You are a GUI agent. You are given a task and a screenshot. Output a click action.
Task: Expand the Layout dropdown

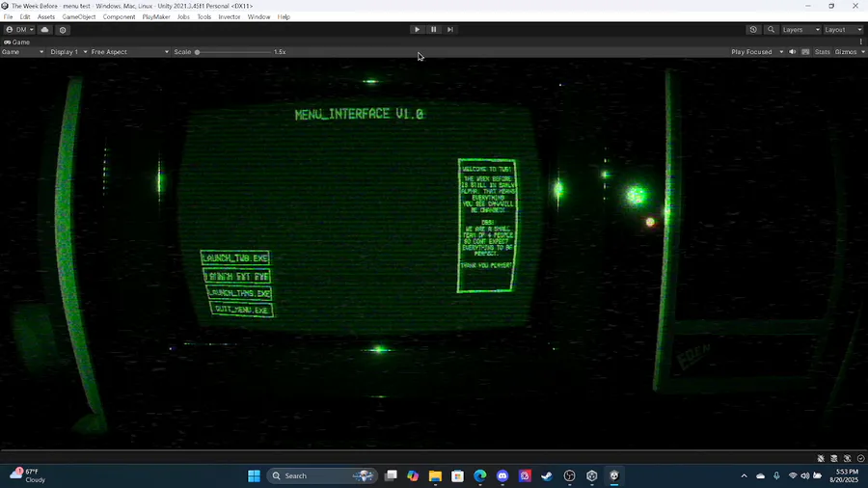(843, 29)
